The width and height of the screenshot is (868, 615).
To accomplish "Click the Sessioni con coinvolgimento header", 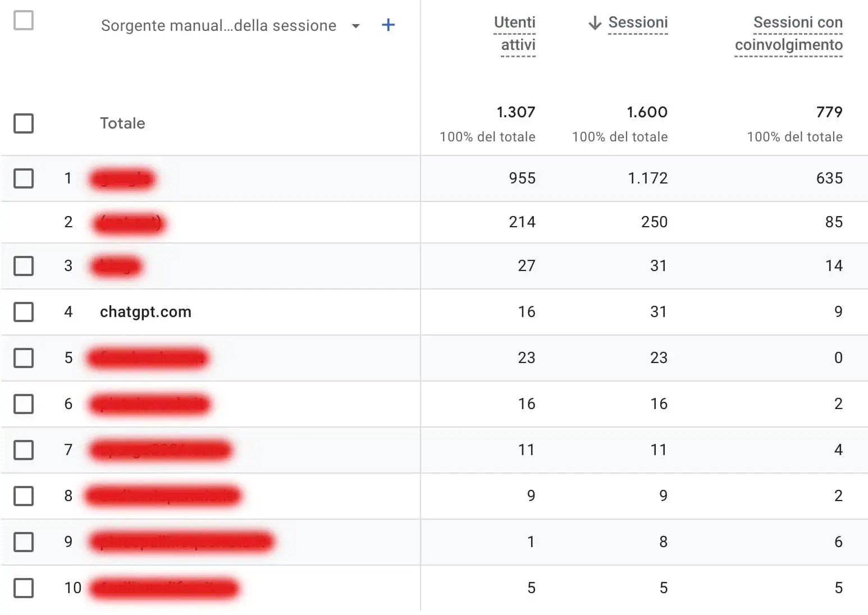I will pos(789,34).
